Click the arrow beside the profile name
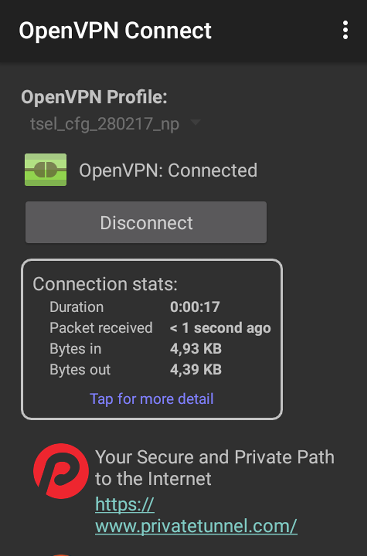This screenshot has height=556, width=367. (x=195, y=122)
